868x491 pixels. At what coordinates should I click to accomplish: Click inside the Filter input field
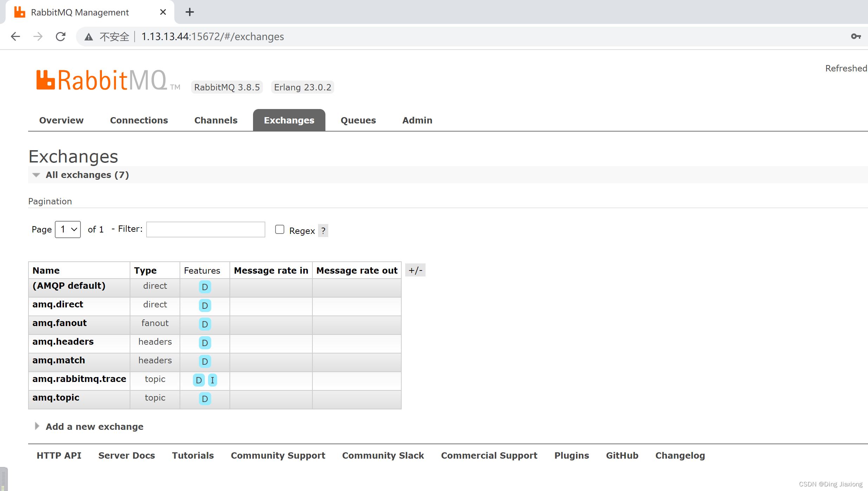coord(205,229)
